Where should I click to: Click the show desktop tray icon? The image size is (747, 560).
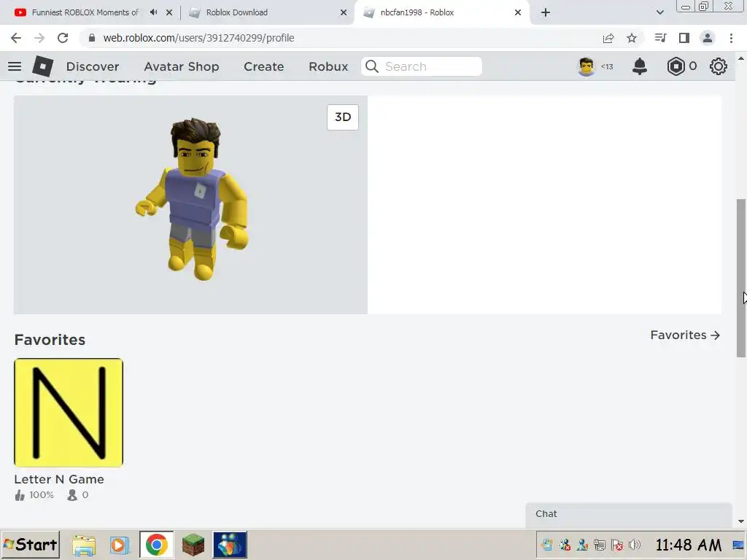click(x=739, y=545)
